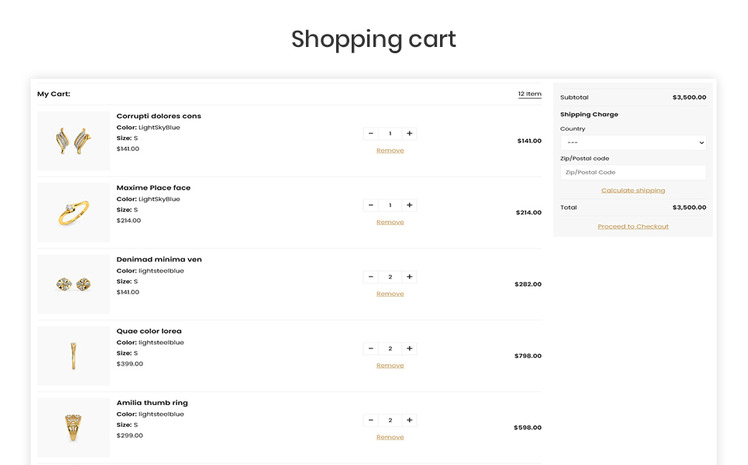Screen dimensions: 748x465
Task: Proceed to Checkout
Action: [633, 227]
